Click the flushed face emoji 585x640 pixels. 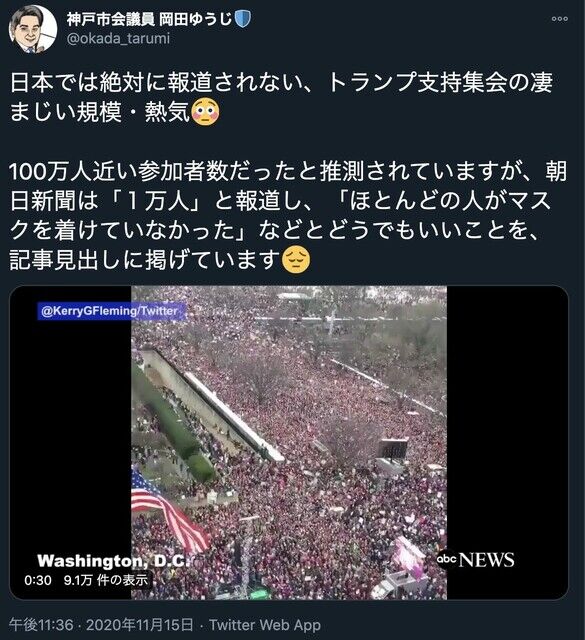coord(205,112)
